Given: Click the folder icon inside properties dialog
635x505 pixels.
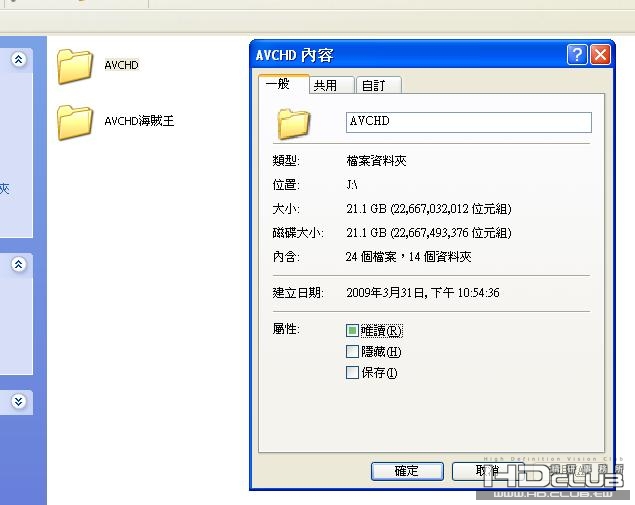Looking at the screenshot, I should tap(294, 124).
